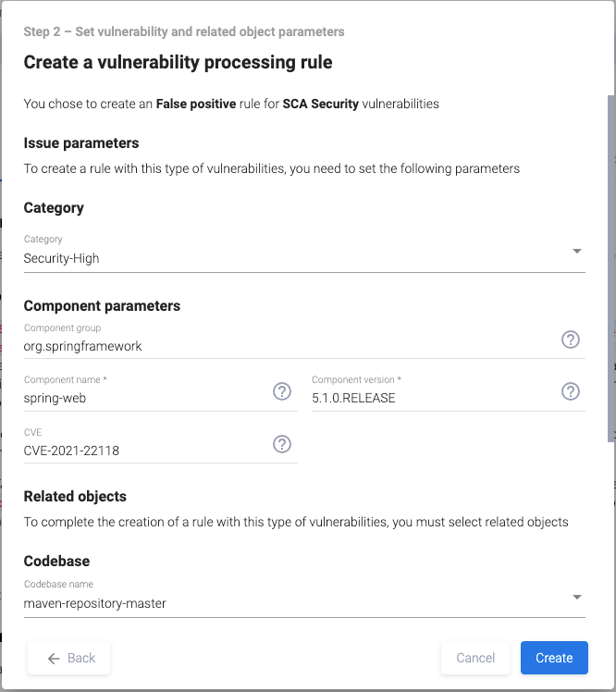616x692 pixels.
Task: Open help tooltip for Component name
Action: click(x=282, y=391)
